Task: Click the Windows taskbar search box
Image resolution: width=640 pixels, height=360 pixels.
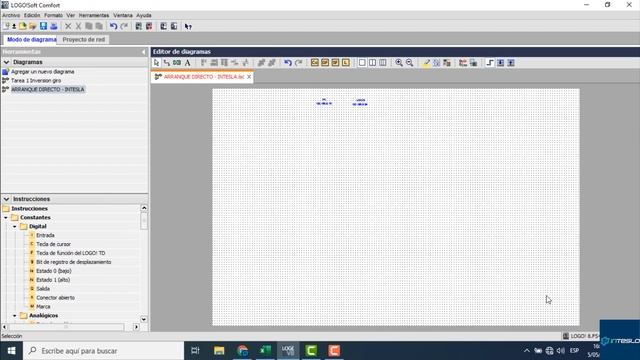Action: click(x=104, y=351)
